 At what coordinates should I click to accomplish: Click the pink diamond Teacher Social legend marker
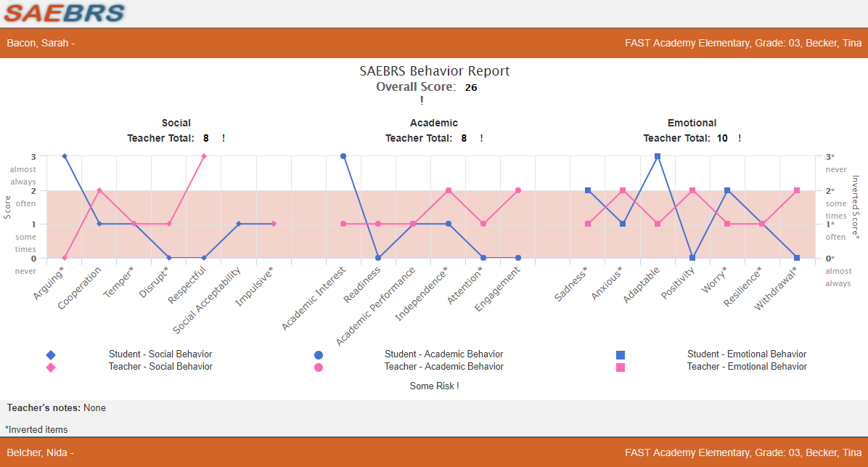[51, 367]
